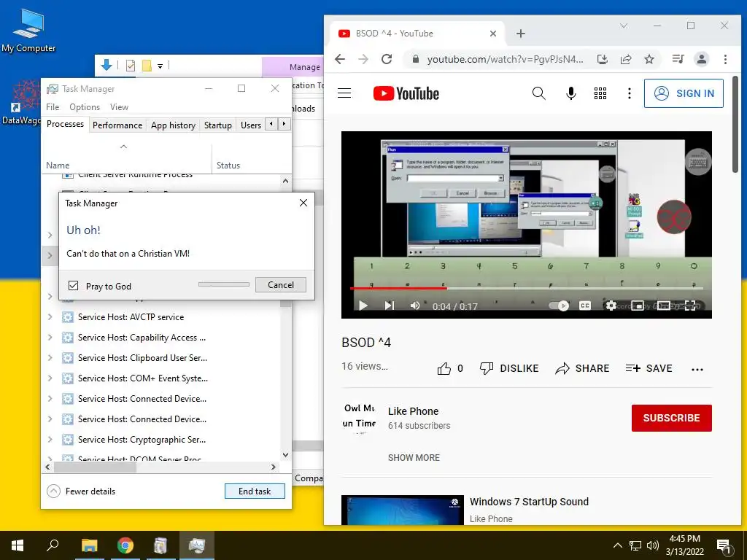This screenshot has width=747, height=560.
Task: Open the YouTube apps grid
Action: click(600, 93)
